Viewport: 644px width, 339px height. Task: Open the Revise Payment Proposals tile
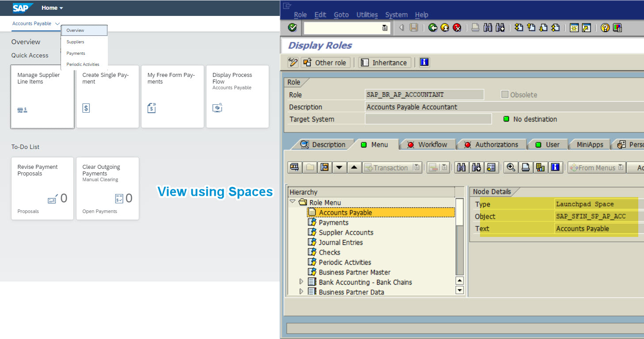coord(42,188)
